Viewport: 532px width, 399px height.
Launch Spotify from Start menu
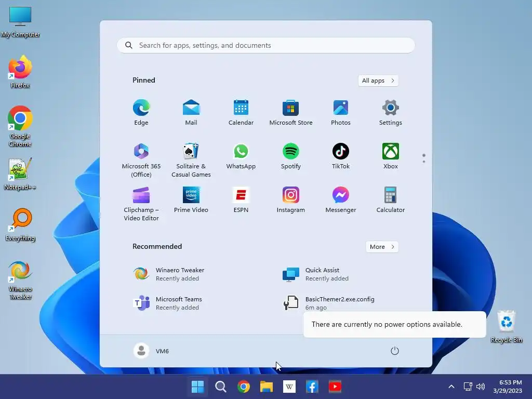[x=291, y=156]
